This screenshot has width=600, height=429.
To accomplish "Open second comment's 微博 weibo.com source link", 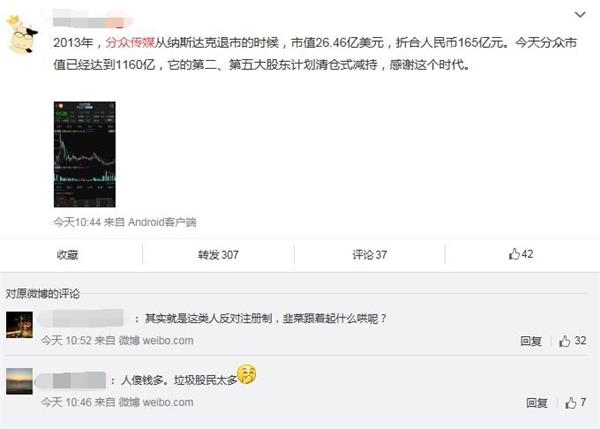I will [x=156, y=402].
